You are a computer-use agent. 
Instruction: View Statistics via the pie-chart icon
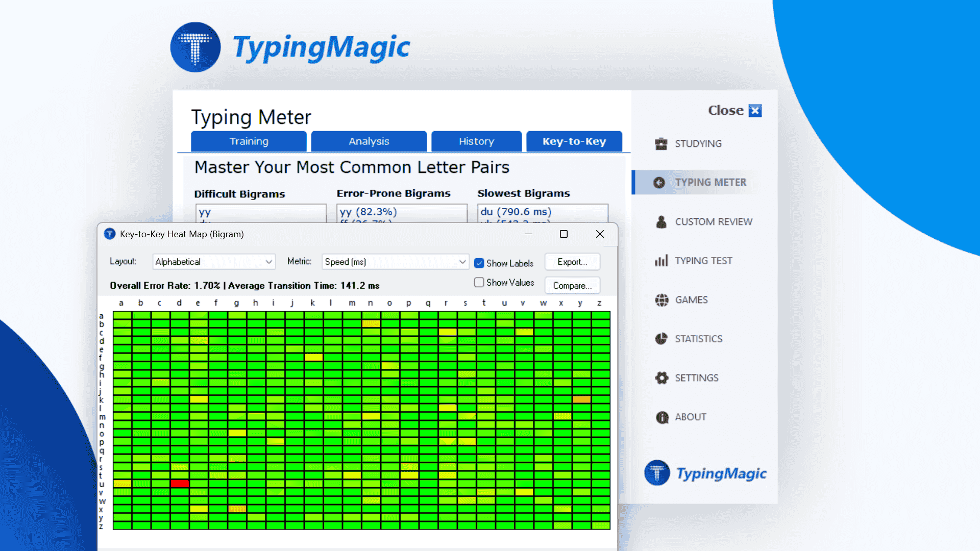pyautogui.click(x=661, y=338)
